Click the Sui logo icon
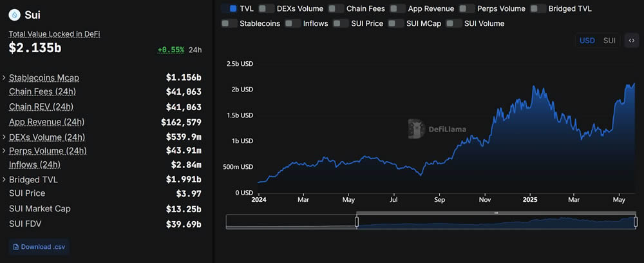The height and width of the screenshot is (263, 644). (x=15, y=15)
